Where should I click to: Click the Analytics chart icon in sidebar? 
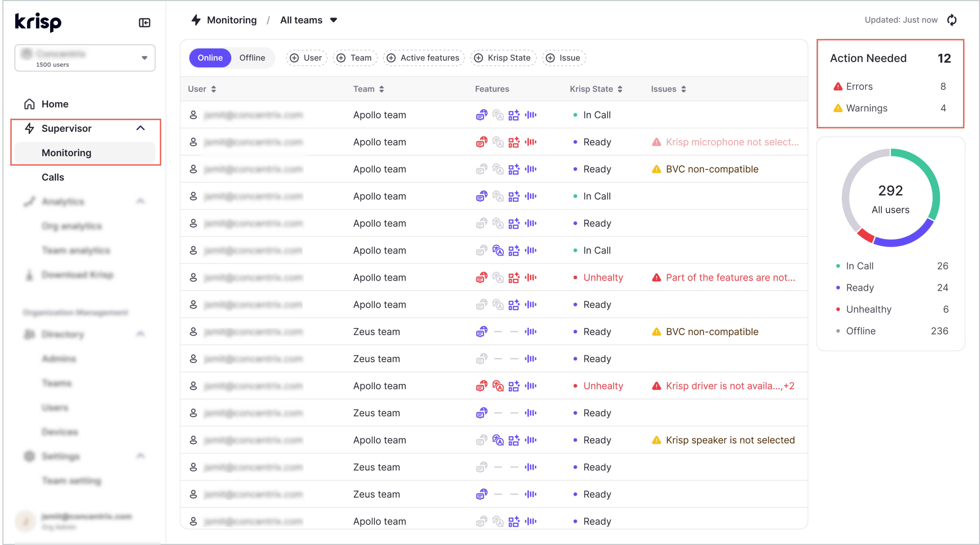click(29, 201)
